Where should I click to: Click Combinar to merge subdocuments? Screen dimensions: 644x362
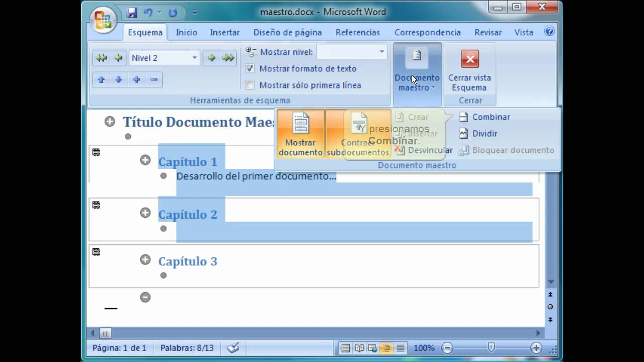click(x=485, y=117)
